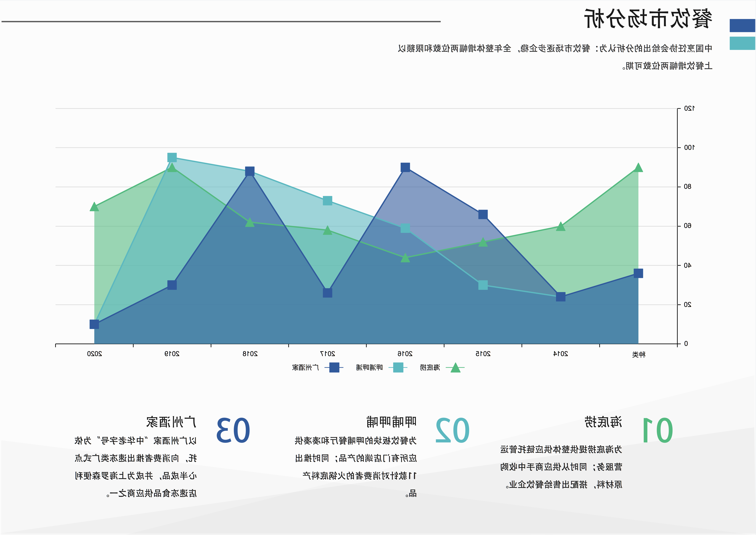This screenshot has height=535, width=756.
Task: Click the 海底捞 triangle data point for 2020
Action: 94,207
